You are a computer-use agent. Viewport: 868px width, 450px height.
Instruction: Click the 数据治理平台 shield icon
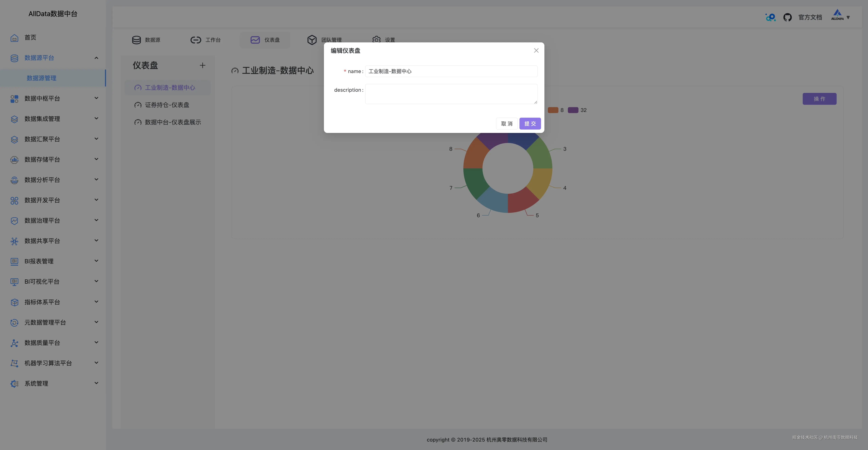click(14, 221)
